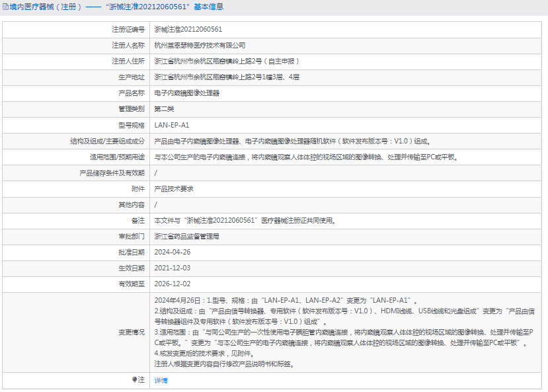
Task: Select model value LAN-EP-A1 in 型号规格 row
Action: pos(172,125)
